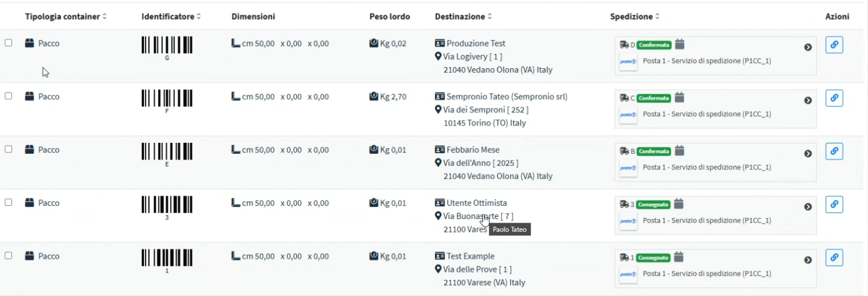
Task: Expand shipment C arrow for Sempronio Tateo
Action: (808, 101)
